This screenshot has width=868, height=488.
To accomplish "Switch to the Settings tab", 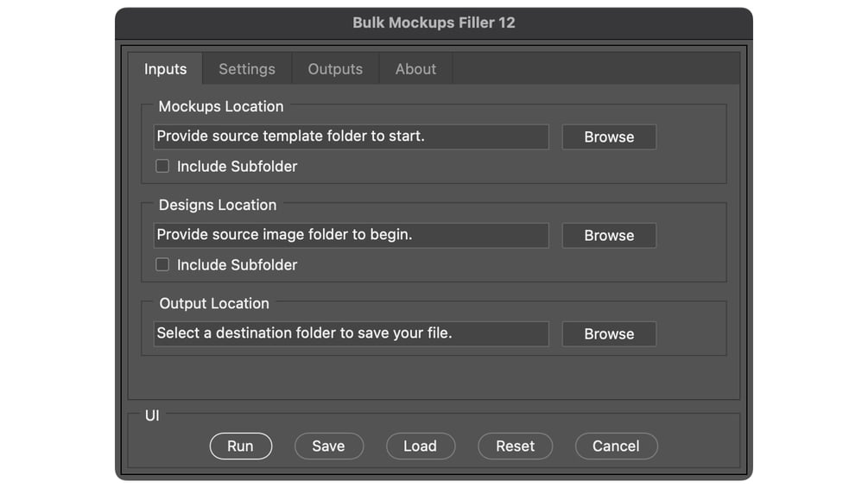I will [x=247, y=69].
